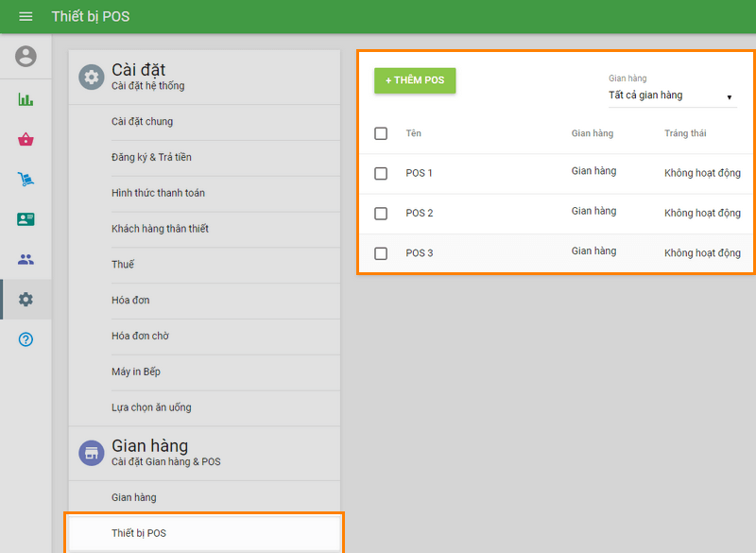Image resolution: width=756 pixels, height=553 pixels.
Task: Click the user account avatar icon
Action: coord(26,56)
